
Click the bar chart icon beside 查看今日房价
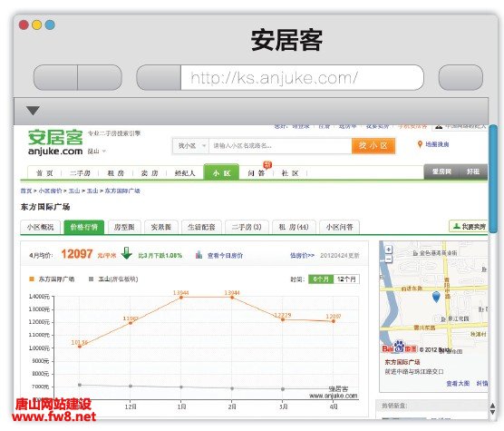pyautogui.click(x=199, y=255)
